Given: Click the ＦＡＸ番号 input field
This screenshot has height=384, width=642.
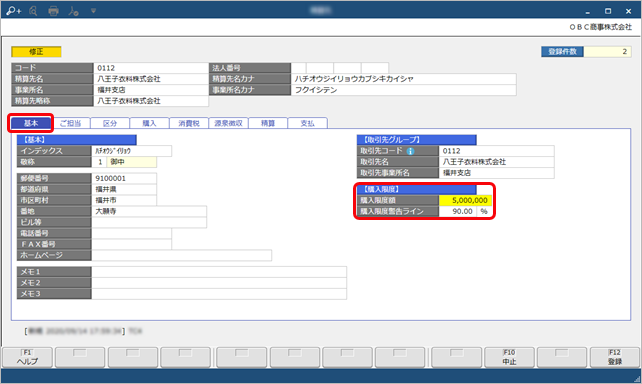Looking at the screenshot, I should coord(131,245).
